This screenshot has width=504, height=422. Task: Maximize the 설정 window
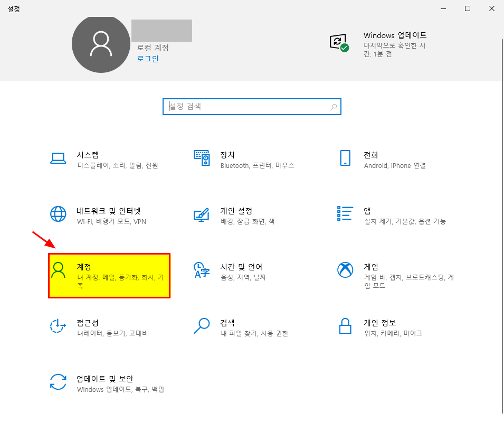point(468,8)
